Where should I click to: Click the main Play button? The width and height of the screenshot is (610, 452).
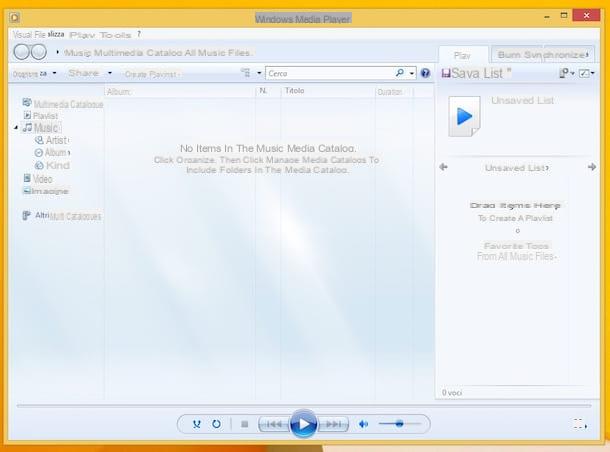(303, 424)
